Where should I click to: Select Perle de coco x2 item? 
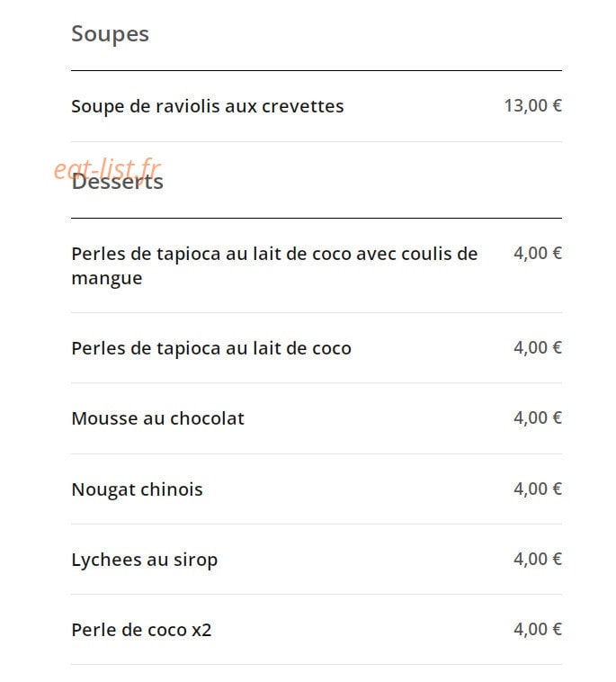pyautogui.click(x=141, y=630)
